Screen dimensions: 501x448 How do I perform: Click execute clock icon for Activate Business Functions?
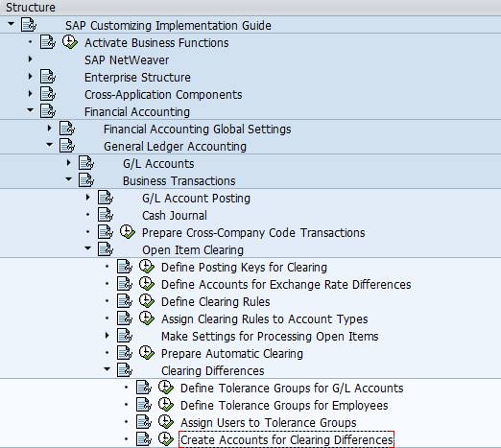point(70,42)
